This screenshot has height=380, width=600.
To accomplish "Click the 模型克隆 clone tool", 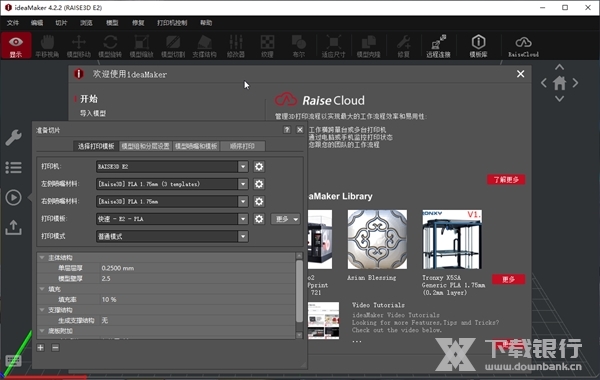I will click(368, 46).
